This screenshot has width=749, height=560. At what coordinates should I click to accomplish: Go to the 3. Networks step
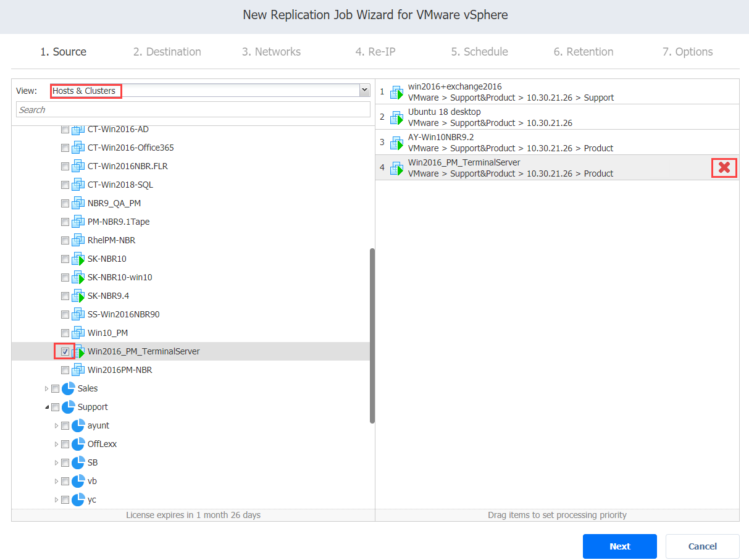tap(271, 52)
